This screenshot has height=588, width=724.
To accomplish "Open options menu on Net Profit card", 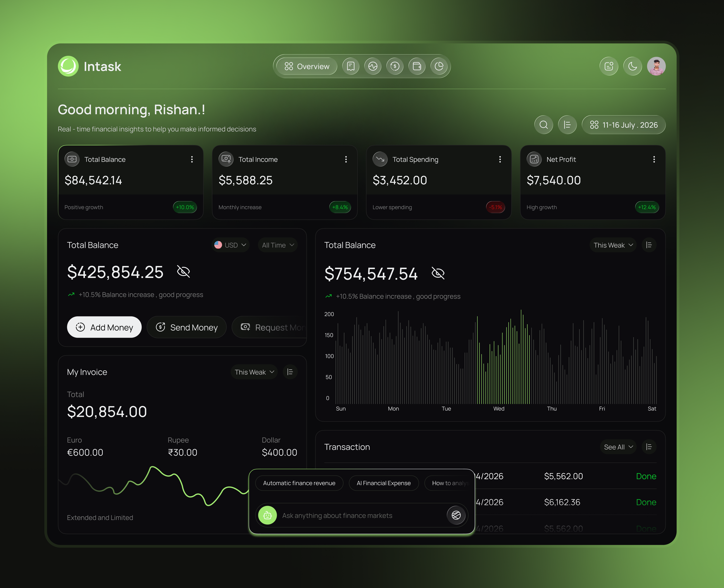I will (x=654, y=159).
